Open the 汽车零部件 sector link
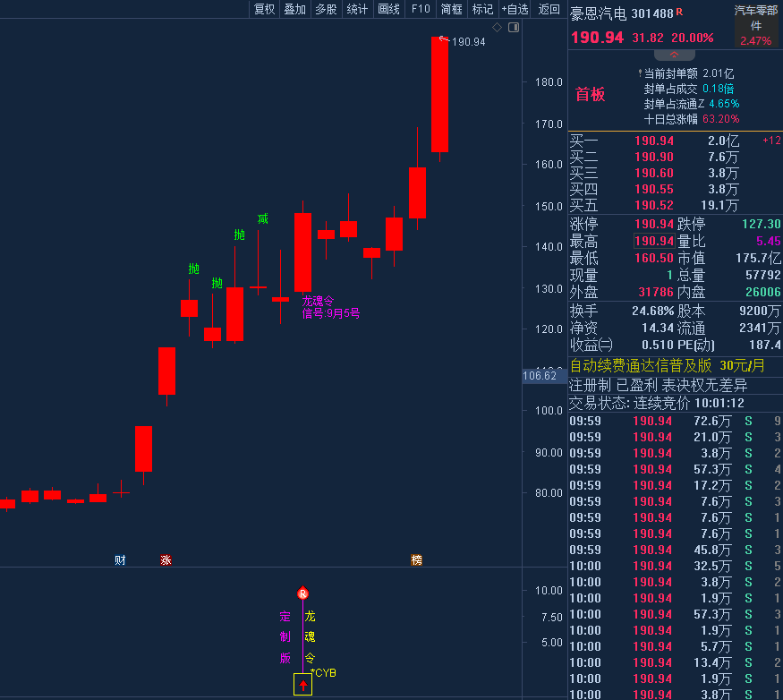 click(755, 18)
